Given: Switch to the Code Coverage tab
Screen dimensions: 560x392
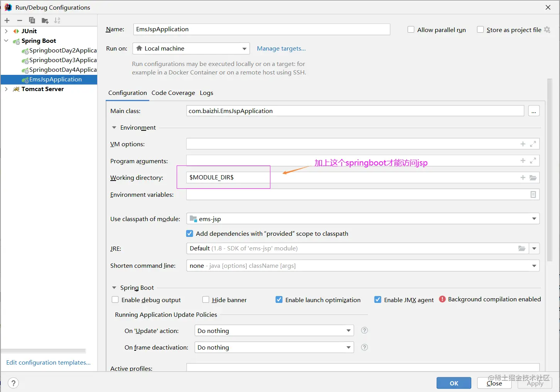Looking at the screenshot, I should click(x=173, y=93).
